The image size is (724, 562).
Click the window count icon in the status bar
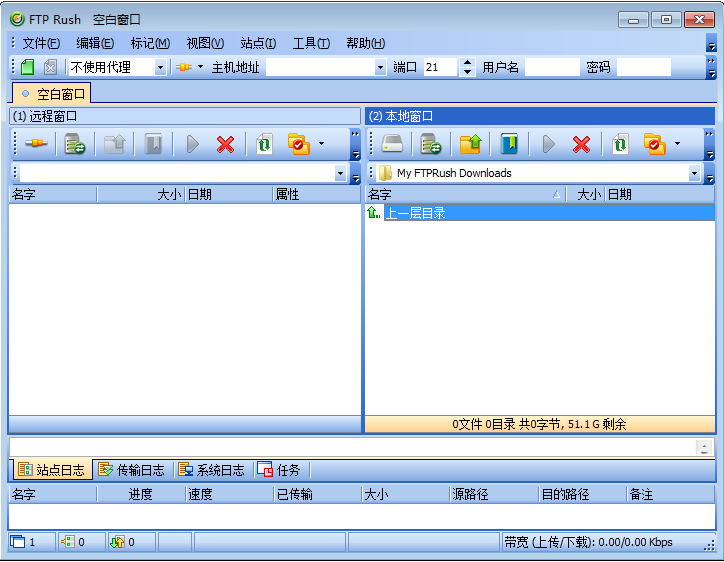click(18, 542)
